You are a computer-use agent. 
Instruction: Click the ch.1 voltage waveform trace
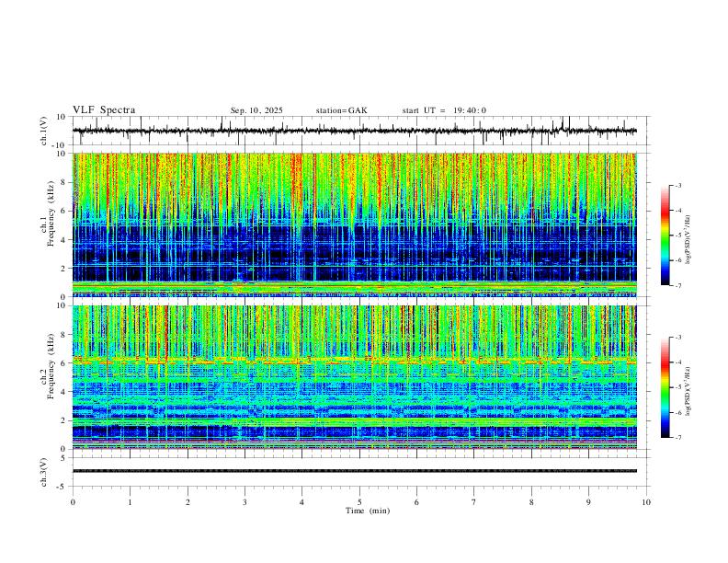tap(354, 131)
